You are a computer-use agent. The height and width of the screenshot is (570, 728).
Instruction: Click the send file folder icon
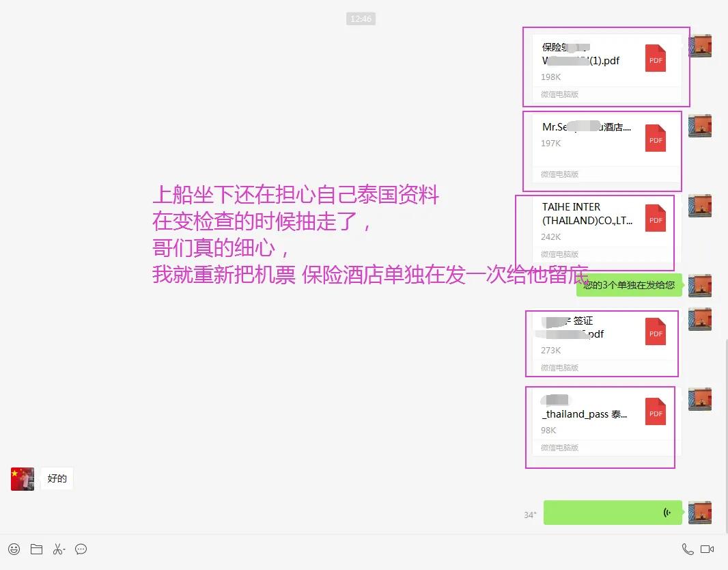[36, 549]
